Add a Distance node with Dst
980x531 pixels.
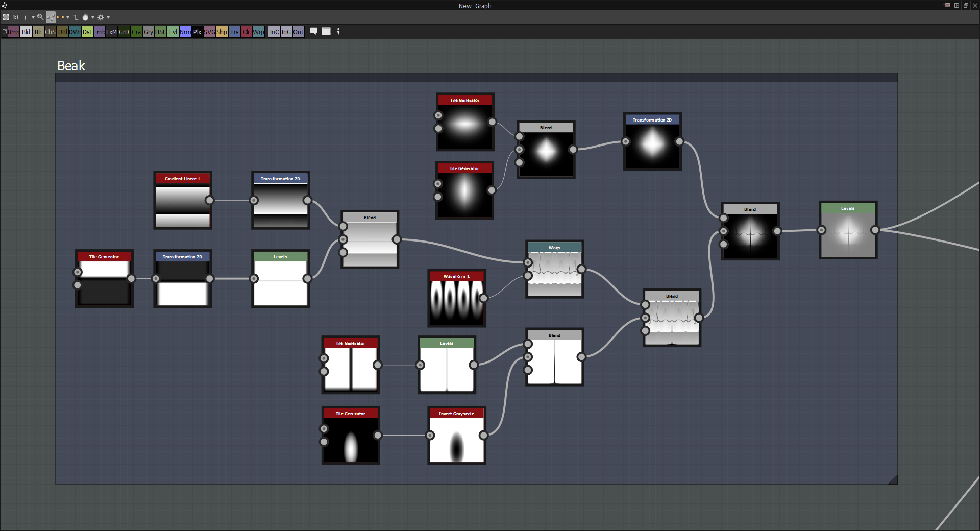pyautogui.click(x=87, y=32)
